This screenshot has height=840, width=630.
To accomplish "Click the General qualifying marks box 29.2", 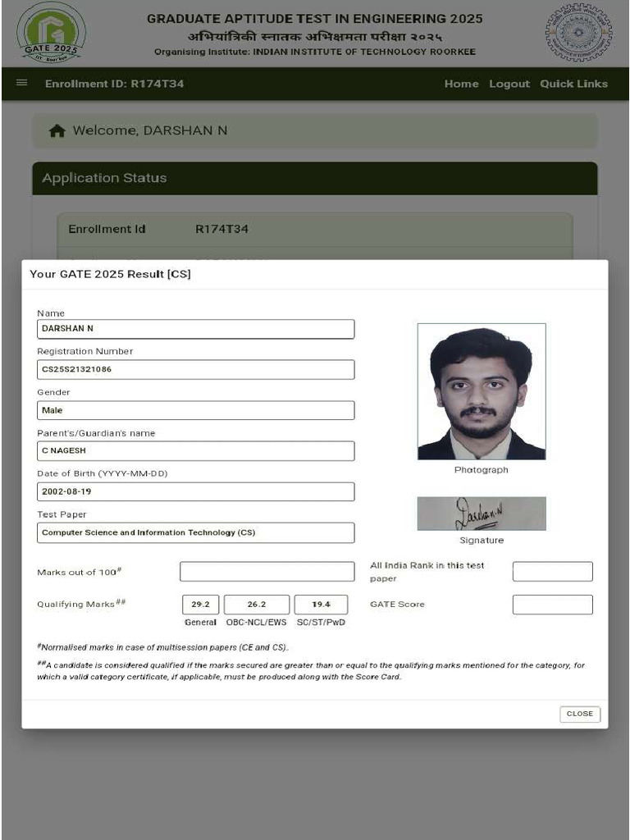I will [x=200, y=605].
